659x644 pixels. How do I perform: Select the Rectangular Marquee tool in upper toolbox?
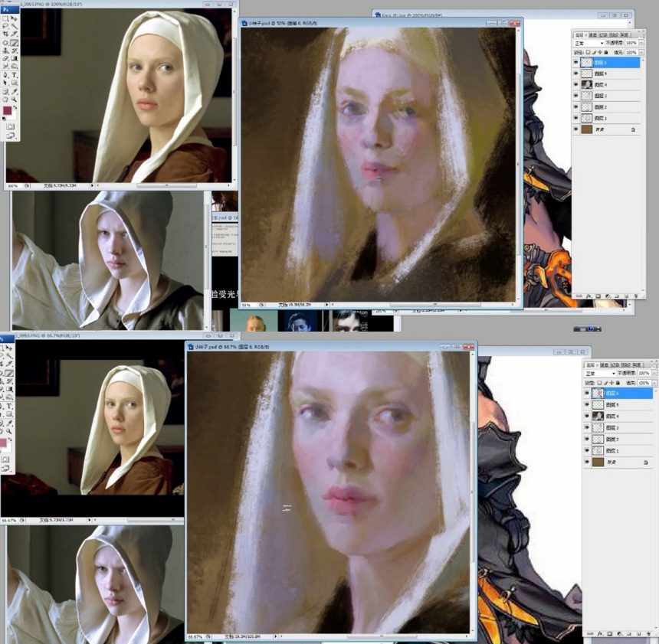[5, 18]
